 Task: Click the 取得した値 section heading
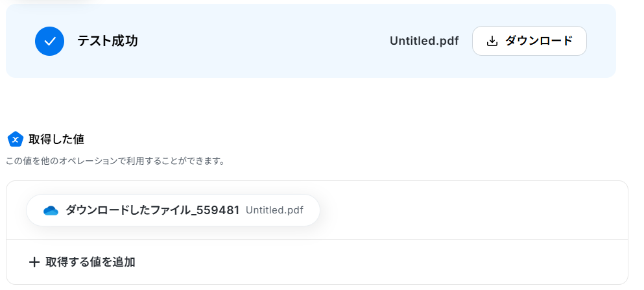pos(56,139)
